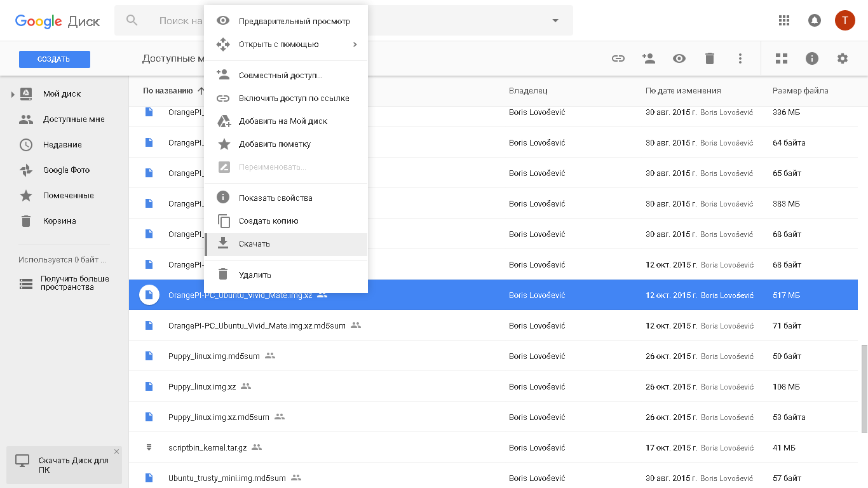Open Google Фото in sidebar
This screenshot has width=868, height=488.
(66, 170)
